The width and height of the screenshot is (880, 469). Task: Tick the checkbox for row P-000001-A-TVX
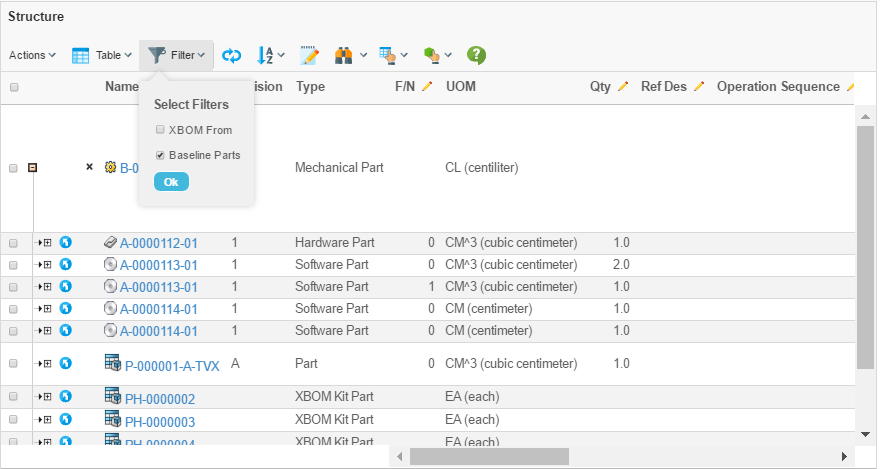pyautogui.click(x=14, y=365)
